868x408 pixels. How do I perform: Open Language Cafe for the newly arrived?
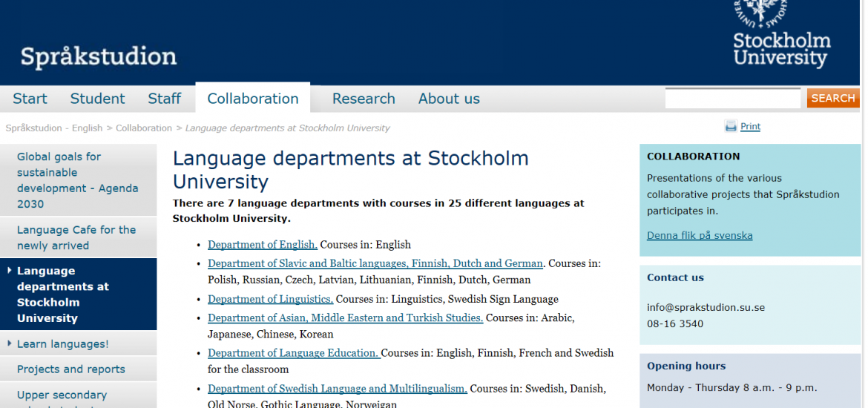[x=78, y=237]
